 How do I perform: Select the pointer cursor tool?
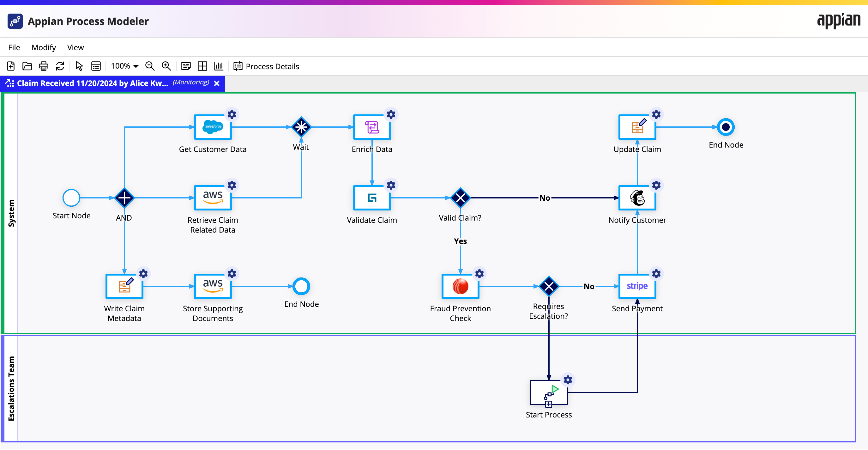[80, 66]
